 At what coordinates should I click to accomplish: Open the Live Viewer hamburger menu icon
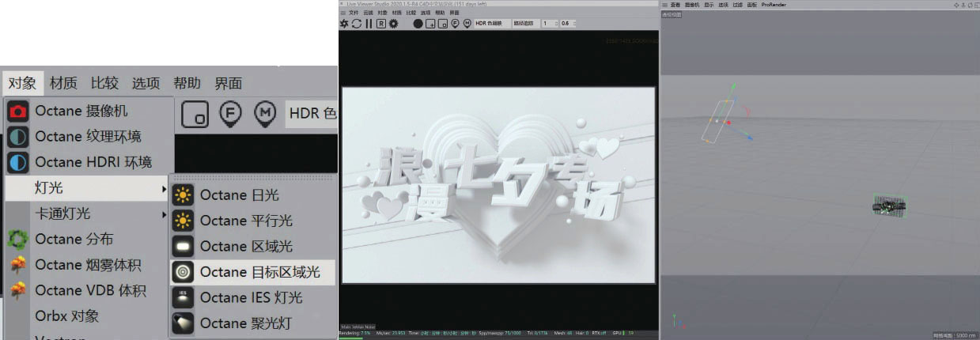[343, 13]
